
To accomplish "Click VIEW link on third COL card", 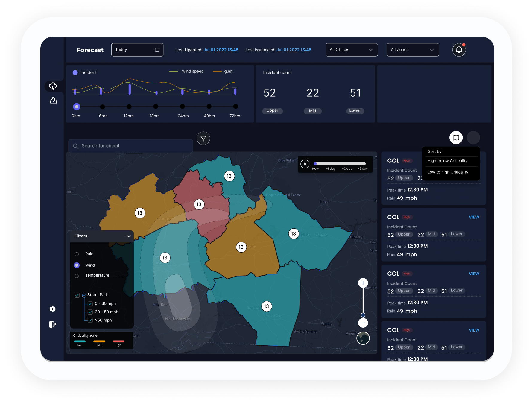I will 474,274.
